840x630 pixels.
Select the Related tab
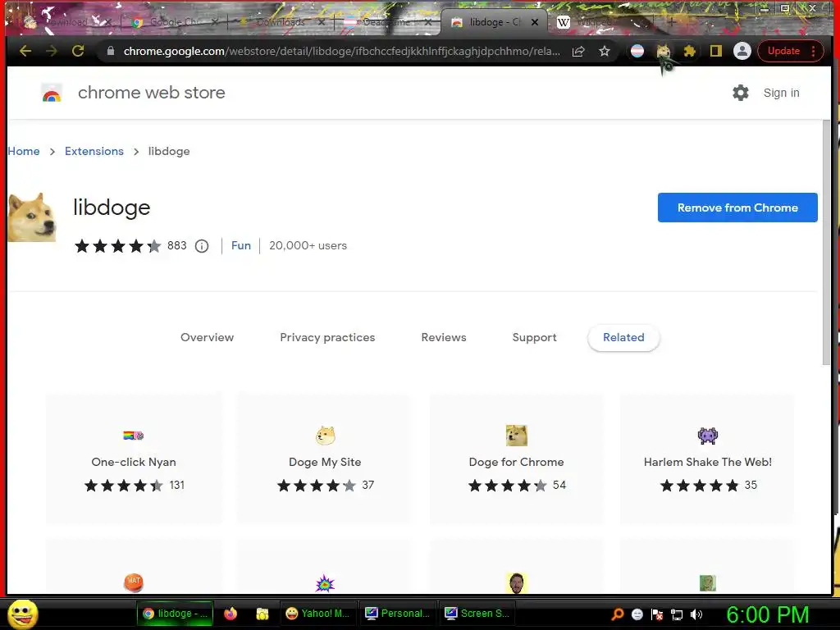(x=623, y=337)
